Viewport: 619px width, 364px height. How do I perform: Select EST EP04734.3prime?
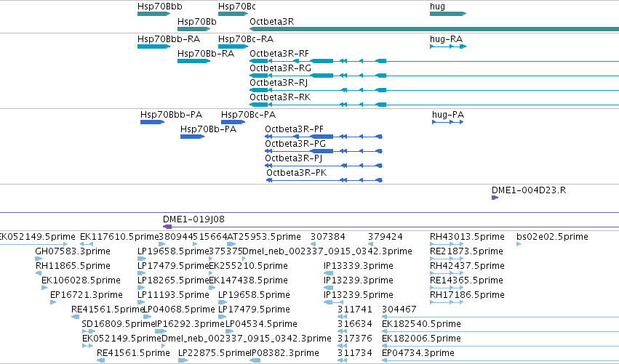click(x=500, y=361)
